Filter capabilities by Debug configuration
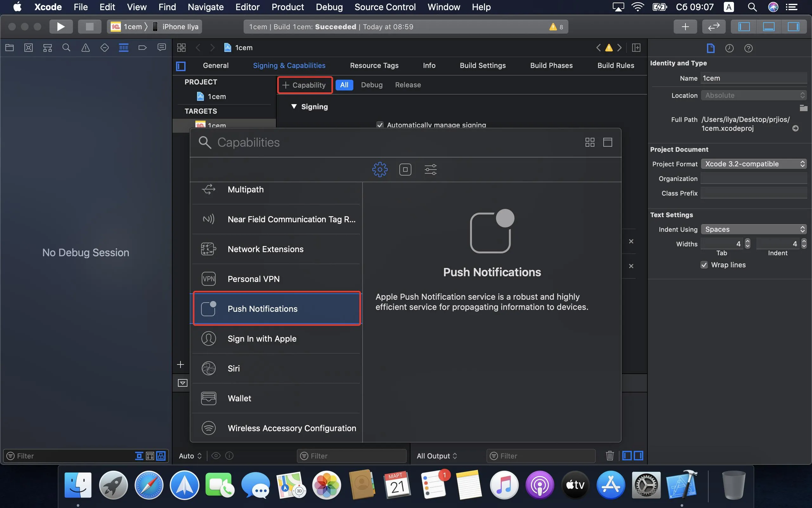812x508 pixels. (371, 85)
